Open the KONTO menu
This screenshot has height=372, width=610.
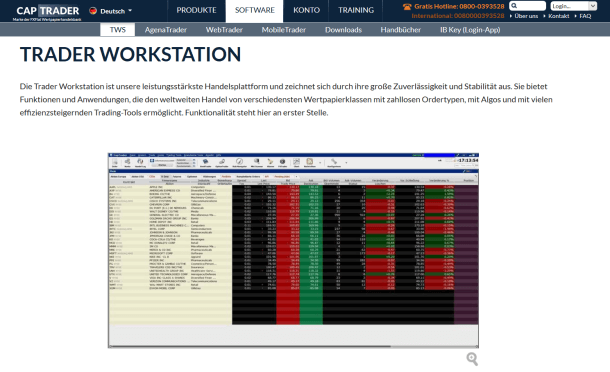click(306, 11)
